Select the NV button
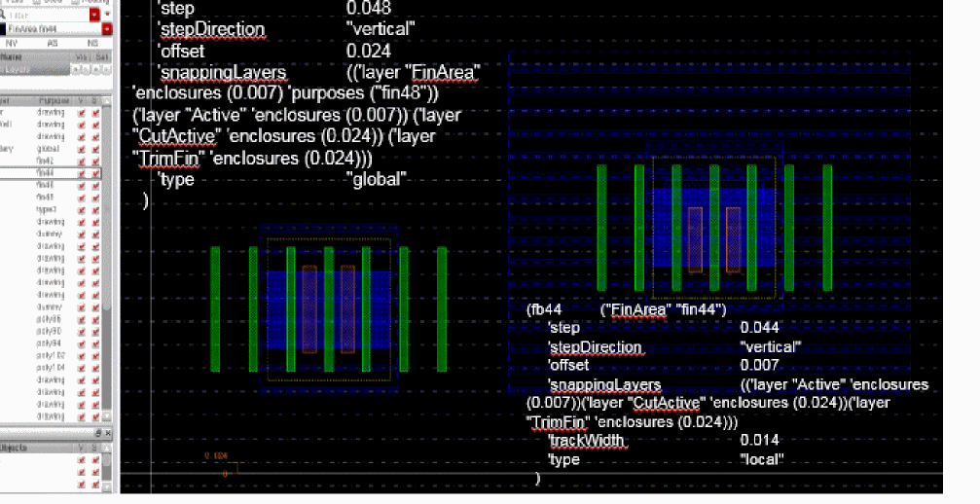The height and width of the screenshot is (504, 980). pos(12,43)
